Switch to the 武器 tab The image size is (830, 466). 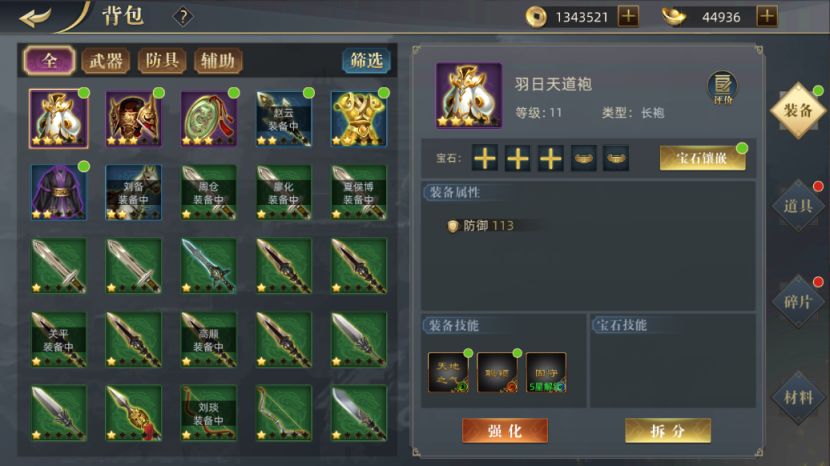click(106, 61)
